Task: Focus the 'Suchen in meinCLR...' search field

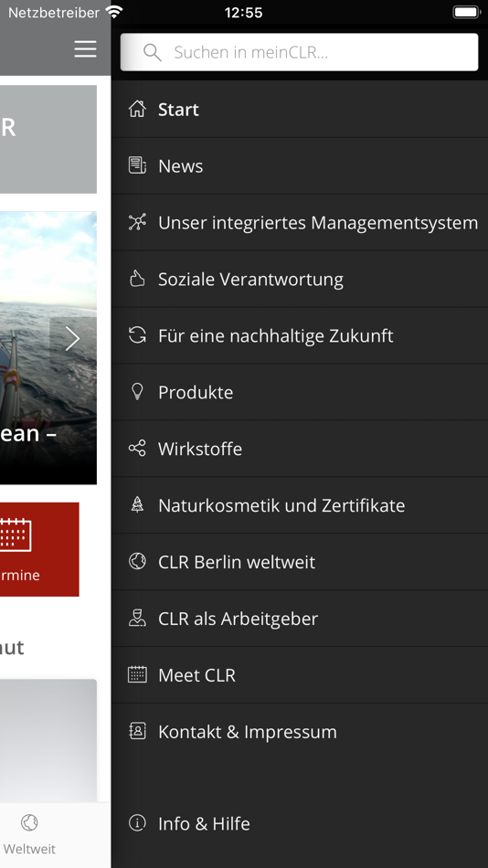Action: click(x=299, y=52)
